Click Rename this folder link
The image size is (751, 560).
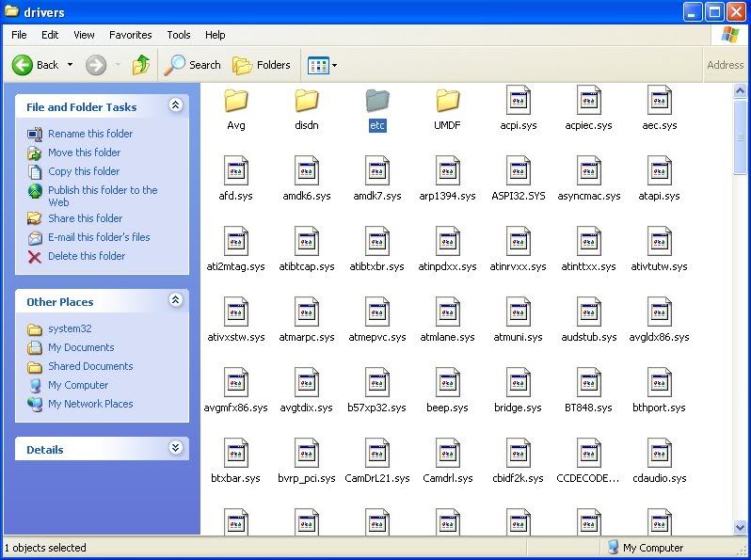pyautogui.click(x=90, y=134)
